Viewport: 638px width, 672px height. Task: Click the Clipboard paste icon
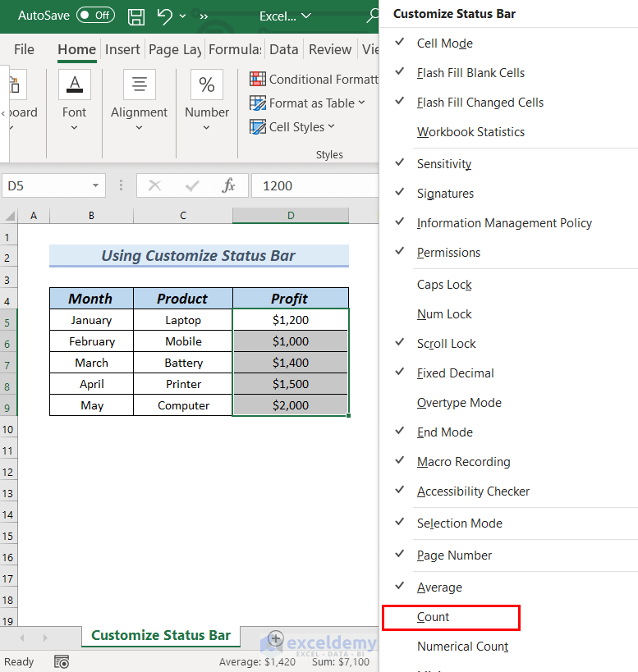(x=14, y=85)
